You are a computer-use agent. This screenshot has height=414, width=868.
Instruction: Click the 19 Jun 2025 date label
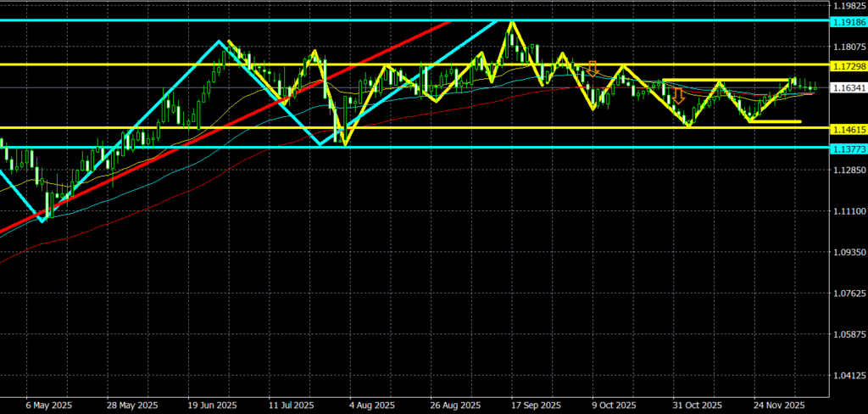coord(213,405)
